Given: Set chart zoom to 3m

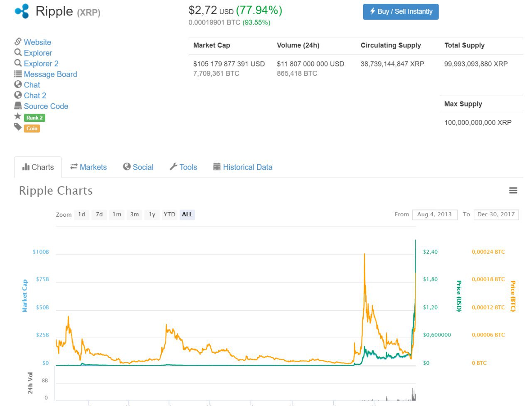Looking at the screenshot, I should point(135,215).
